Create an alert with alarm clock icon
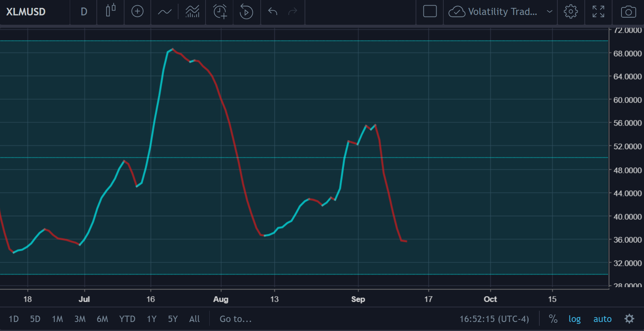 point(220,12)
